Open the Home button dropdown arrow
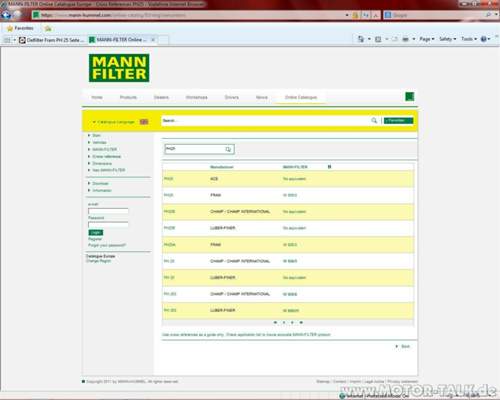500x400 pixels. pos(369,39)
